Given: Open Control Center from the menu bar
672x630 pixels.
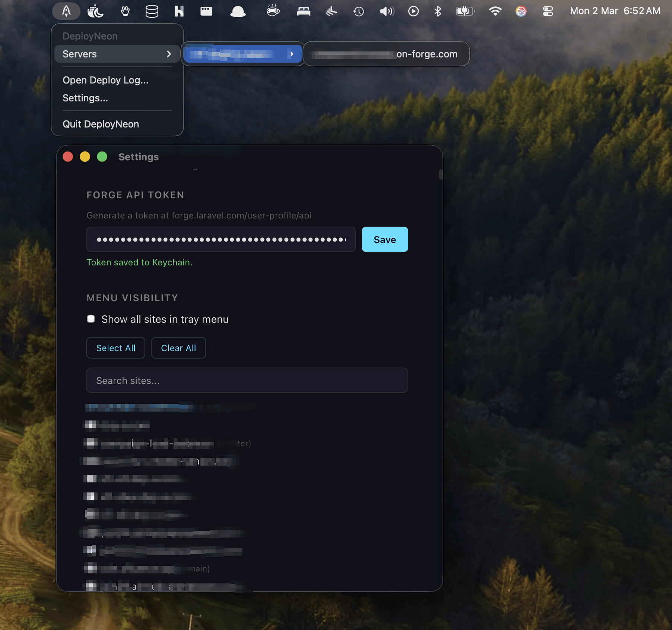Looking at the screenshot, I should coord(548,12).
